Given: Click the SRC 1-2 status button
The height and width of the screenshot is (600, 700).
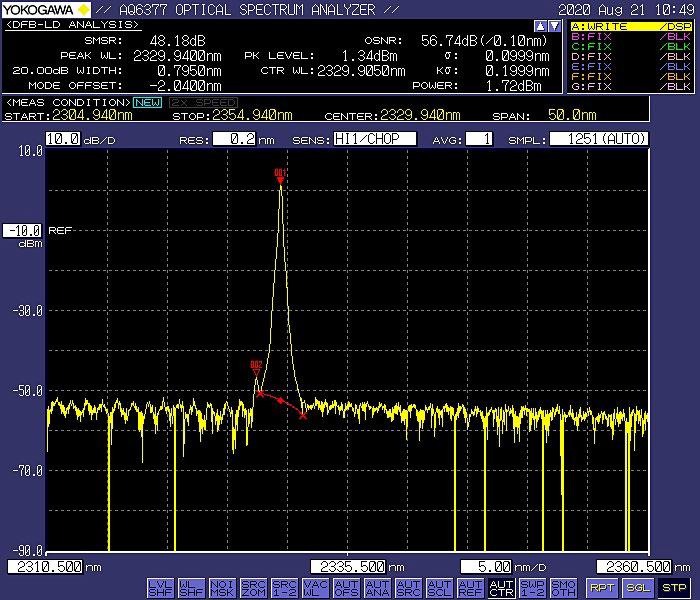Looking at the screenshot, I should pyautogui.click(x=284, y=588).
